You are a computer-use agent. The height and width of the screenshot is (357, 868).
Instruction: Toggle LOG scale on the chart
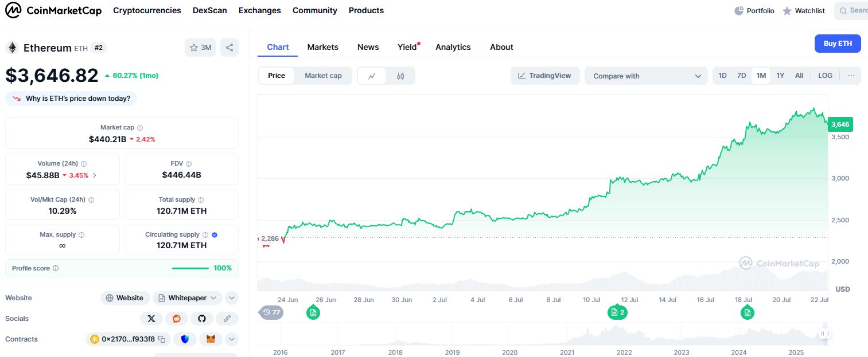(825, 76)
